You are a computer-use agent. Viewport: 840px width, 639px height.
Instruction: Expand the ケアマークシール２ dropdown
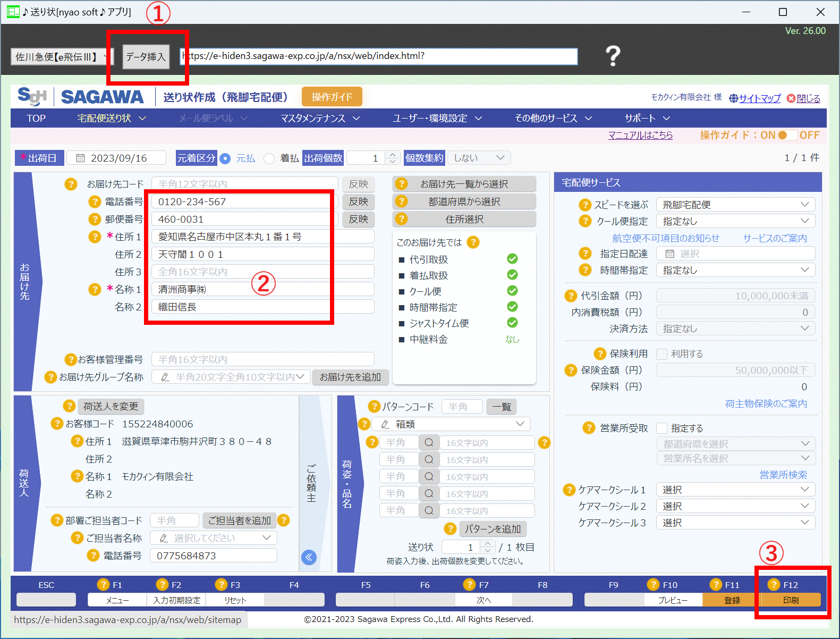coord(735,506)
